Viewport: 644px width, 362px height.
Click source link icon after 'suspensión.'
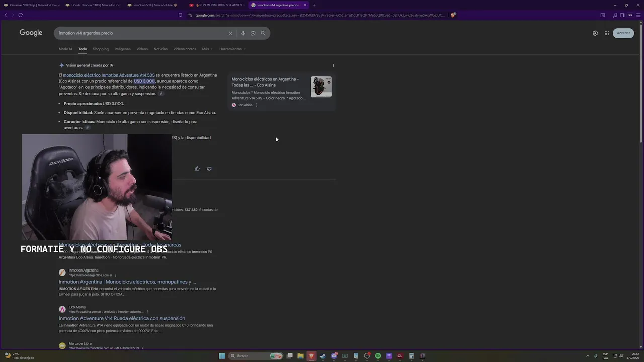tap(161, 94)
